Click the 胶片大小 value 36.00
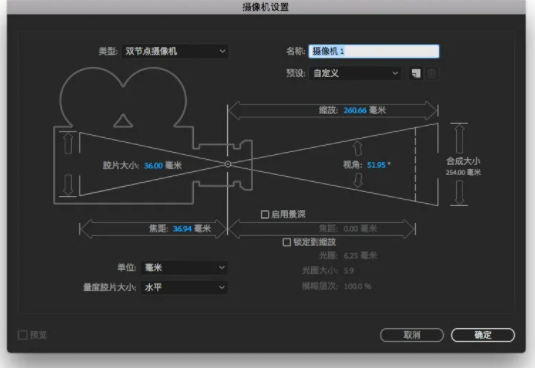Image resolution: width=535 pixels, height=368 pixels. (153, 166)
